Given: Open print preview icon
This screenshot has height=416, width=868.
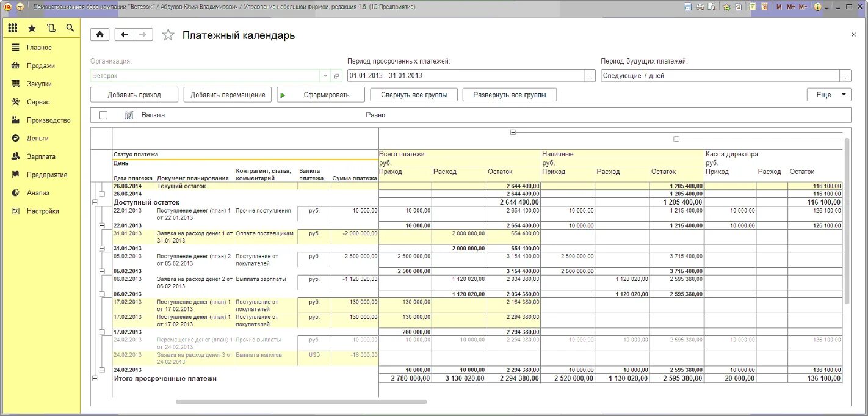Looking at the screenshot, I should [711, 7].
